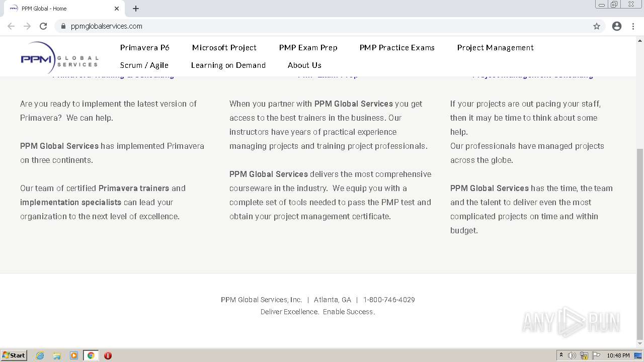Click 'Deliver Excellence. Enable Success.' tagline

click(318, 312)
